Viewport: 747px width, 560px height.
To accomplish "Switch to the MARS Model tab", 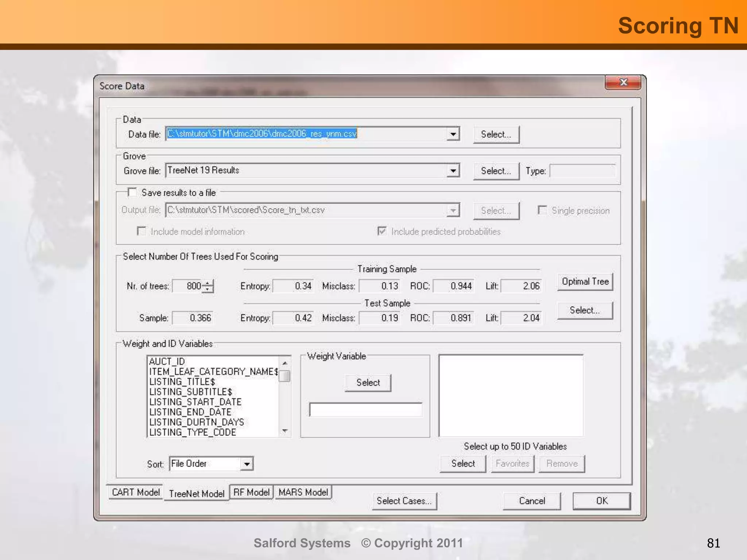I will [303, 492].
